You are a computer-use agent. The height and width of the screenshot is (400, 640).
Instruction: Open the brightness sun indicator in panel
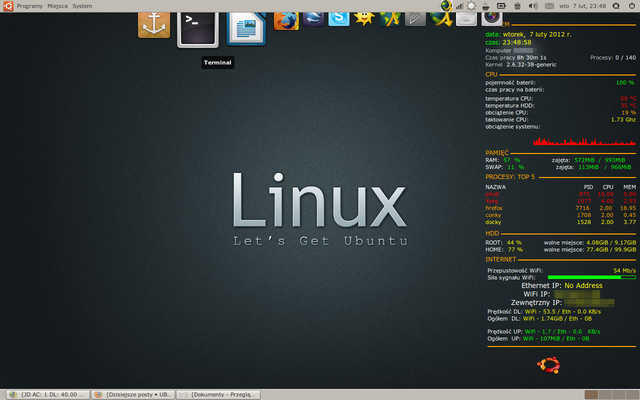point(471,6)
